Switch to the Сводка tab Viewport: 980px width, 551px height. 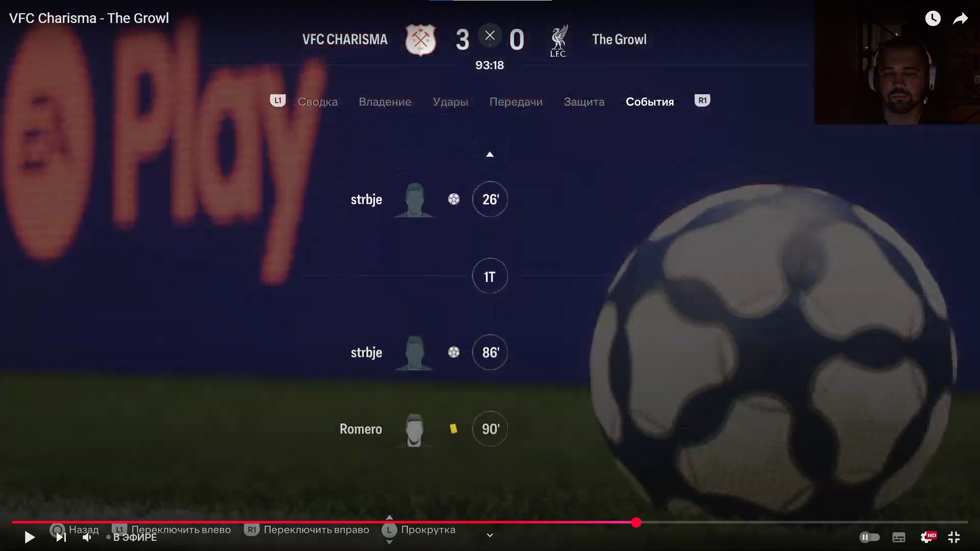(x=317, y=102)
